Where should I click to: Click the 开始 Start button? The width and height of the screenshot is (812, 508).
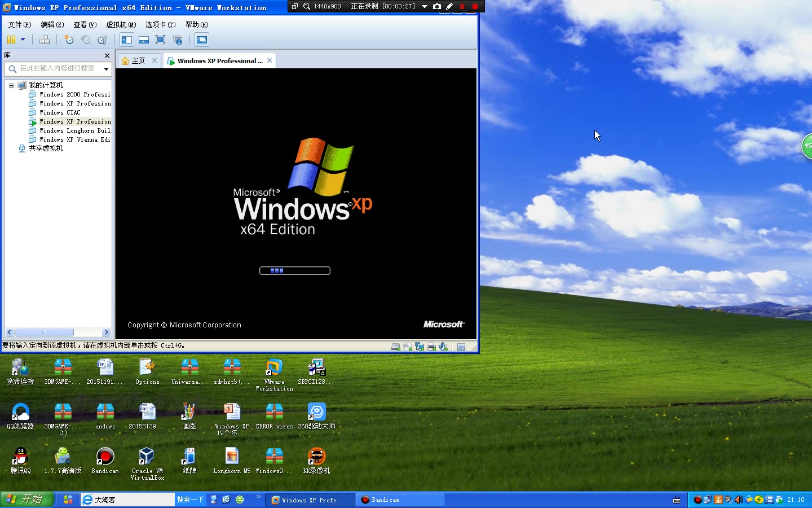pos(27,500)
